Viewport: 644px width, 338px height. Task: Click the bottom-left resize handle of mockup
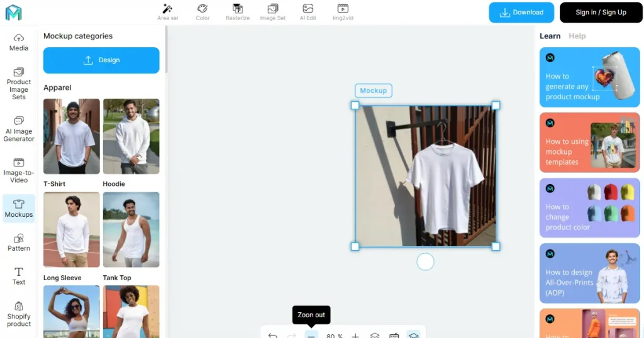coord(355,246)
